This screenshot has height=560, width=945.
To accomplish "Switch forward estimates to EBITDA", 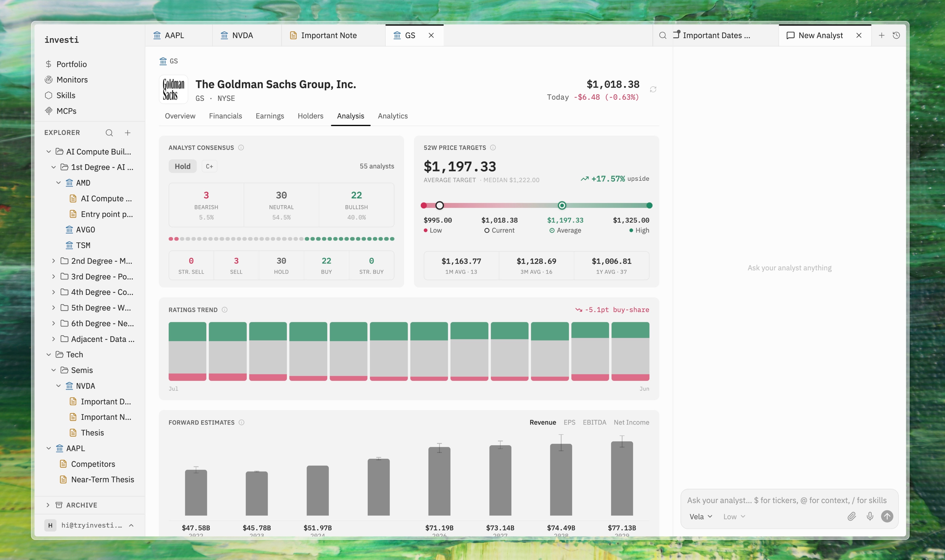I will [x=594, y=422].
